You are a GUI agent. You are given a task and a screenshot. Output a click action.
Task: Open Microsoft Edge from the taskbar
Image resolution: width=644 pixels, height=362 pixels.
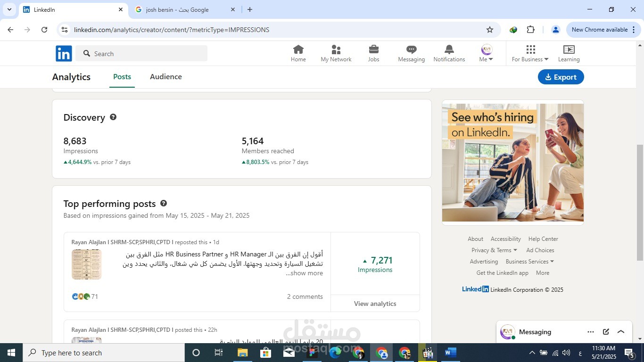(x=335, y=353)
